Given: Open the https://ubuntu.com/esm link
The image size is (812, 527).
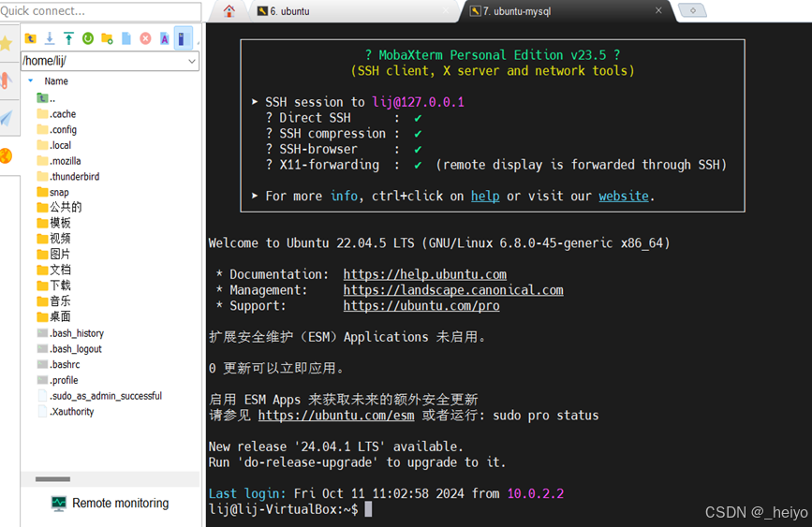Looking at the screenshot, I should 336,416.
